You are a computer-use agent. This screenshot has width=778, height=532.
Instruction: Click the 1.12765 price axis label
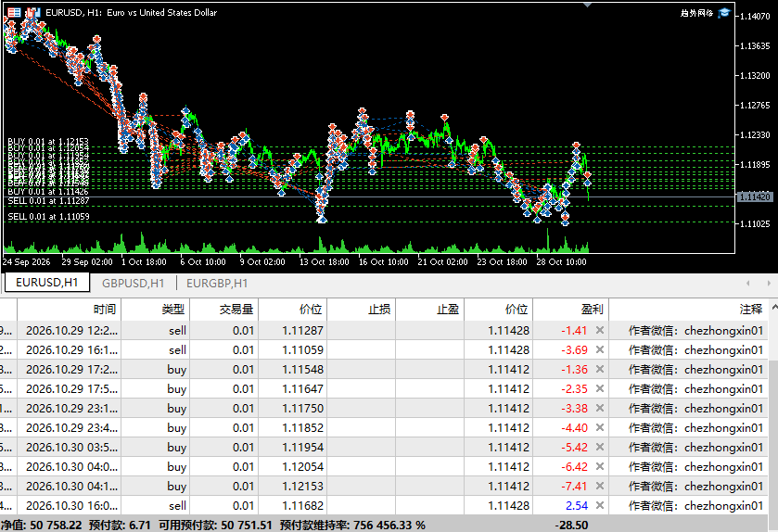(755, 105)
